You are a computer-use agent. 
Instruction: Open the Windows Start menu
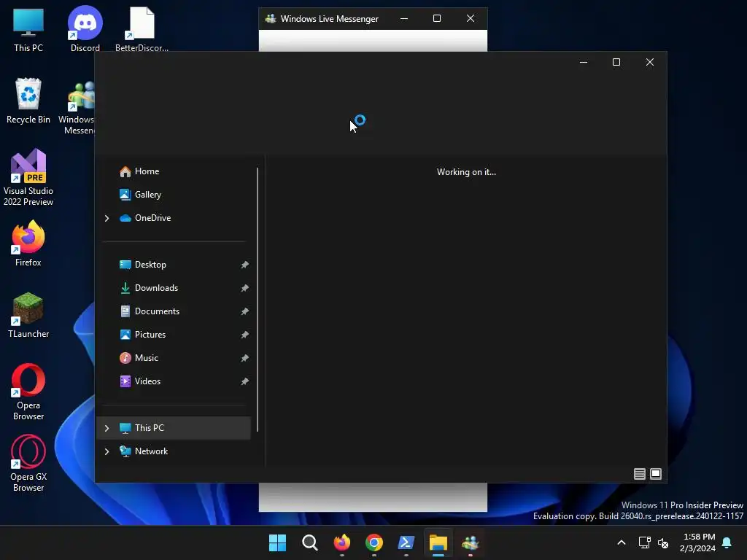pyautogui.click(x=278, y=542)
